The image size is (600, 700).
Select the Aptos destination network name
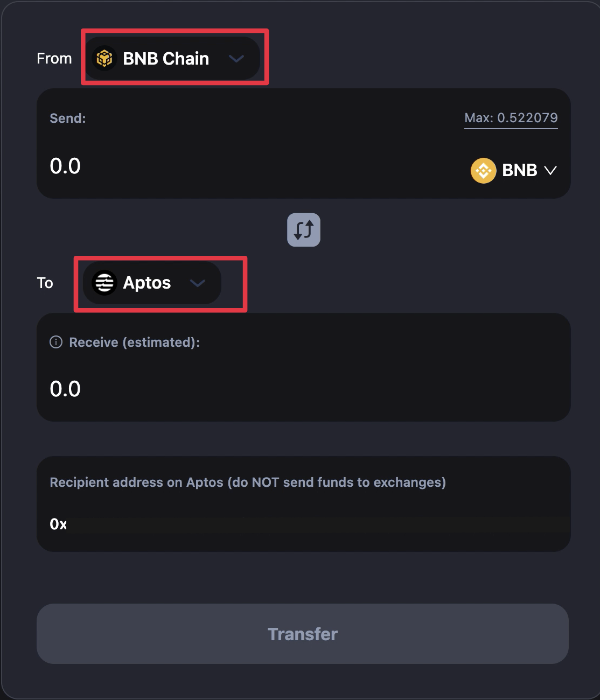[x=146, y=283]
